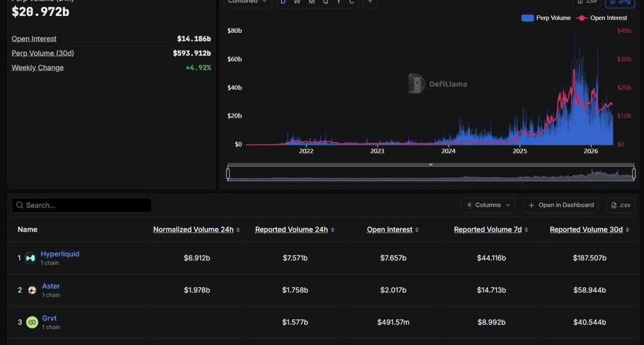
Task: Toggle the Open Interest line in chart legend
Action: pos(602,18)
